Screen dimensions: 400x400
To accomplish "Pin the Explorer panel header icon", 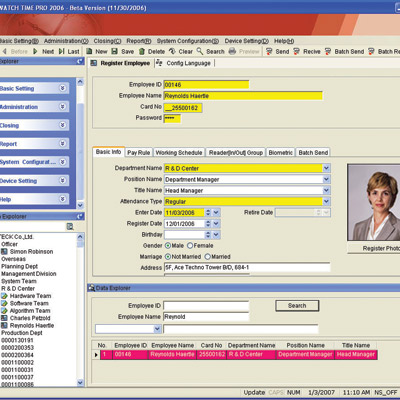I will click(80, 61).
